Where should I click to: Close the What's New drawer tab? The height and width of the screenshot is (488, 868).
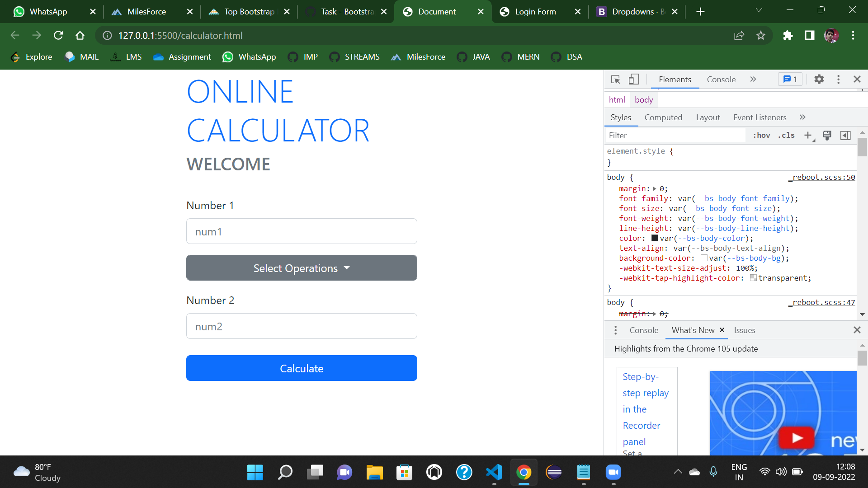[x=722, y=330]
